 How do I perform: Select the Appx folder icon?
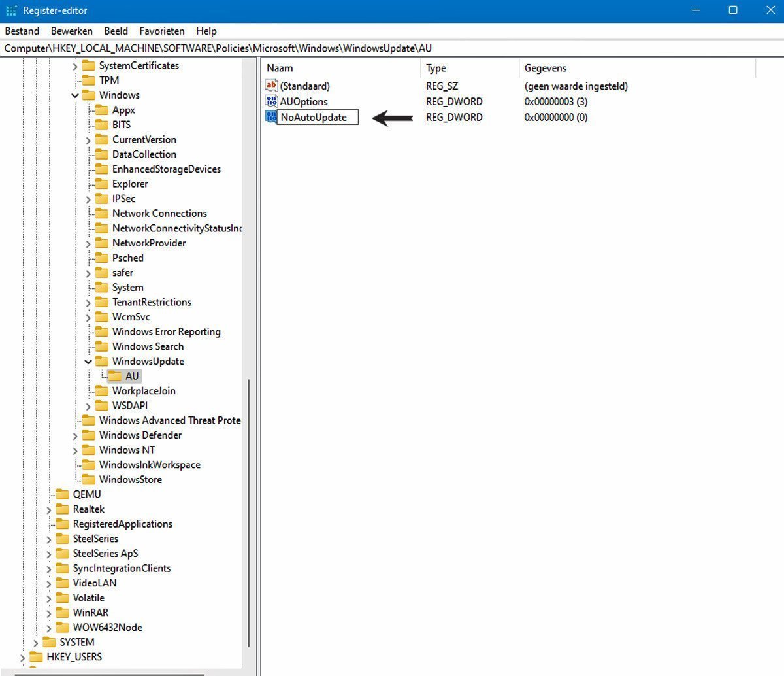[x=101, y=110]
